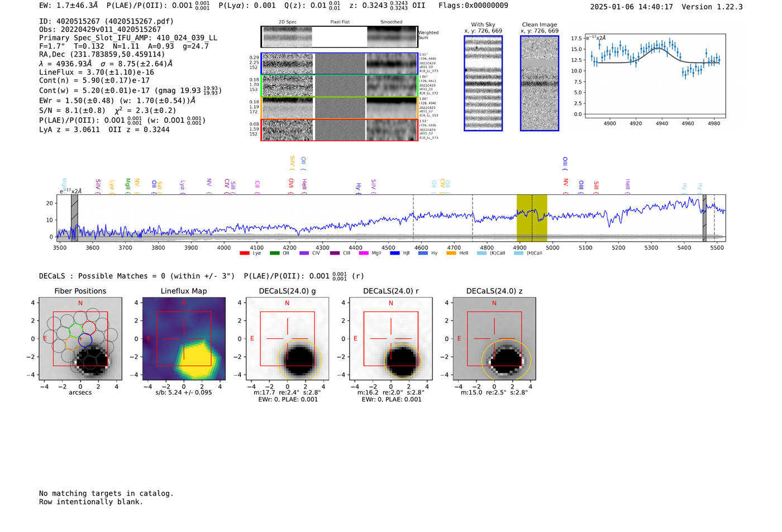Screen dimensions: 782x532
Task: Click 2D Spec cutout in red-outlined row
Action: [288, 130]
